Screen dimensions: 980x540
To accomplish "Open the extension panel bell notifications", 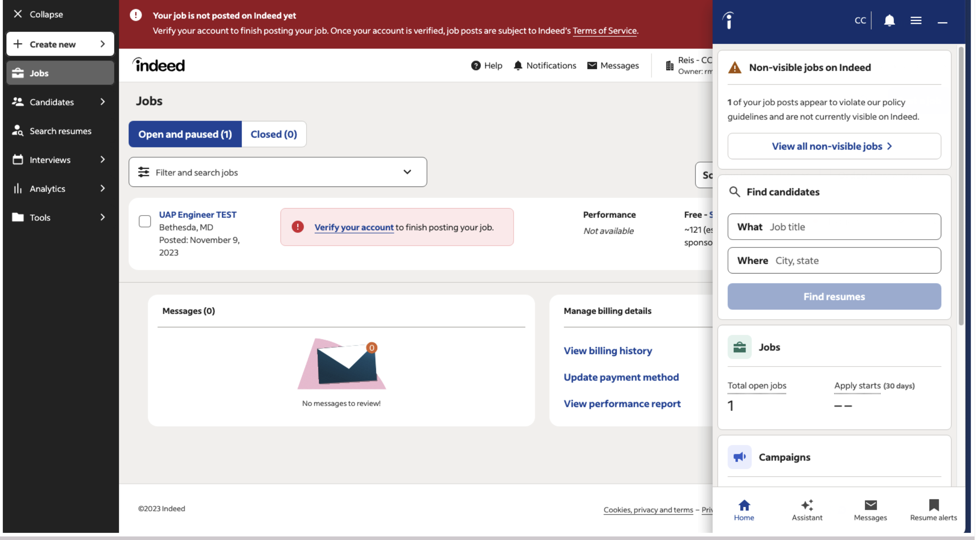I will point(889,20).
